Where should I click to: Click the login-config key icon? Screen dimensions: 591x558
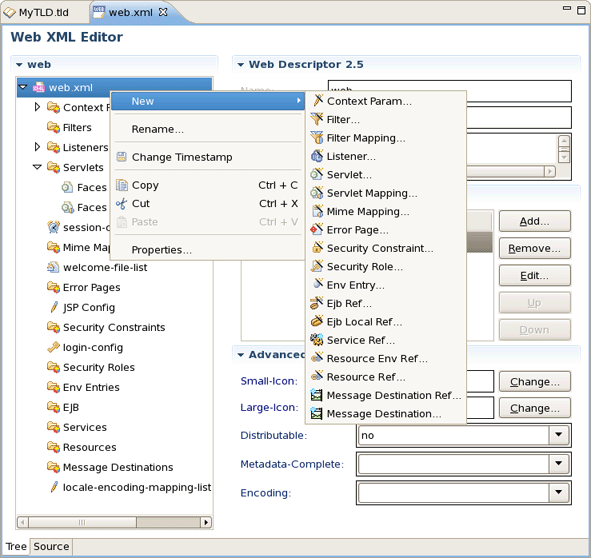point(54,347)
